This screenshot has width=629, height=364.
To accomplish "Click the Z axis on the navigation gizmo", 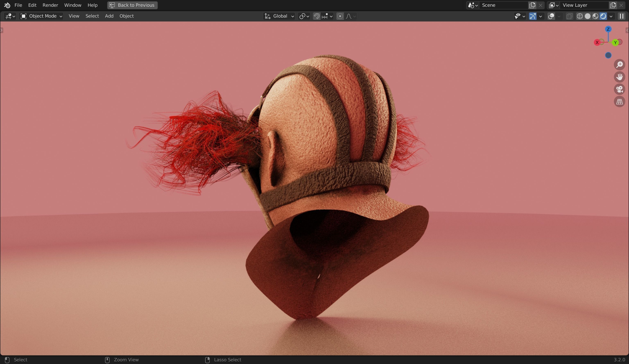I will pyautogui.click(x=608, y=29).
